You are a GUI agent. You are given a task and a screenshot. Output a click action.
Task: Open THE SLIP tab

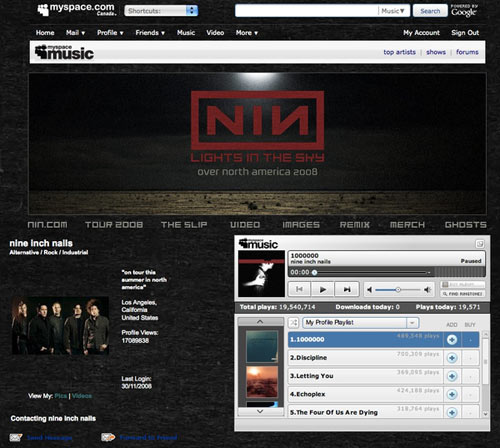point(184,225)
